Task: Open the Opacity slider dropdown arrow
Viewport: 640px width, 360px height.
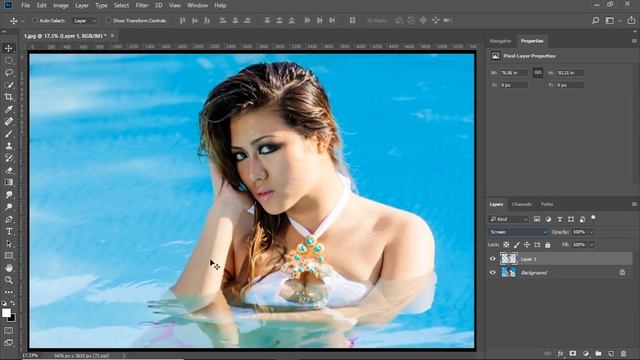Action: 591,232
